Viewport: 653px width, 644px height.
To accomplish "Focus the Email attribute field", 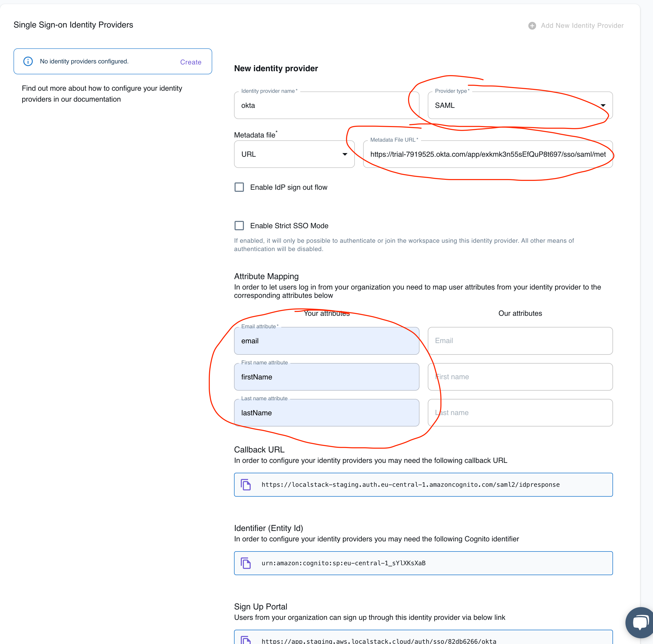I will (326, 341).
